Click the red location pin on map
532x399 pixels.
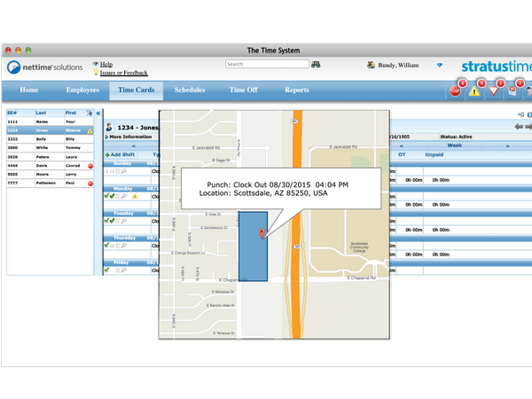(262, 233)
